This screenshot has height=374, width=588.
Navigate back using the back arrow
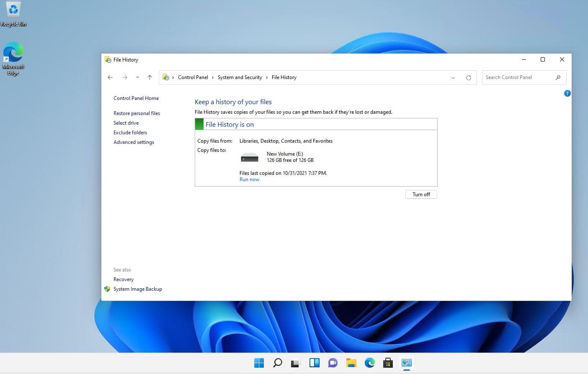[110, 77]
